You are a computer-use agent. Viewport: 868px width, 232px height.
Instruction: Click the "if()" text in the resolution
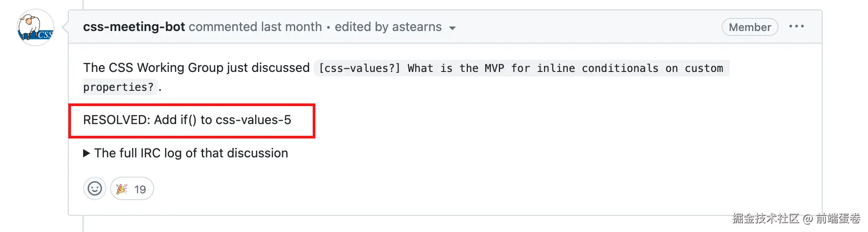point(188,120)
